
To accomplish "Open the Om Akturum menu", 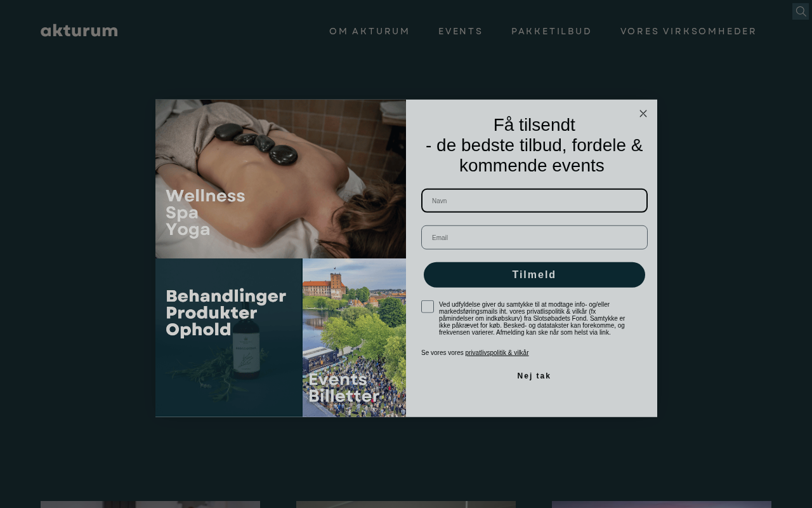I will click(x=369, y=31).
